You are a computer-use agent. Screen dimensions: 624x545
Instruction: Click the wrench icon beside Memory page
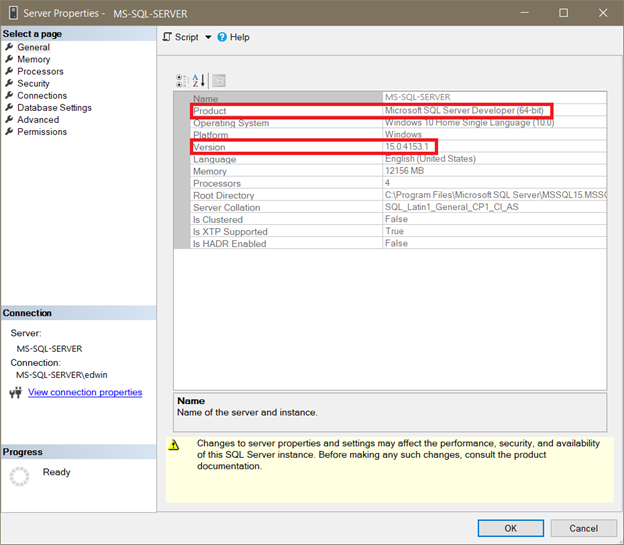point(9,59)
